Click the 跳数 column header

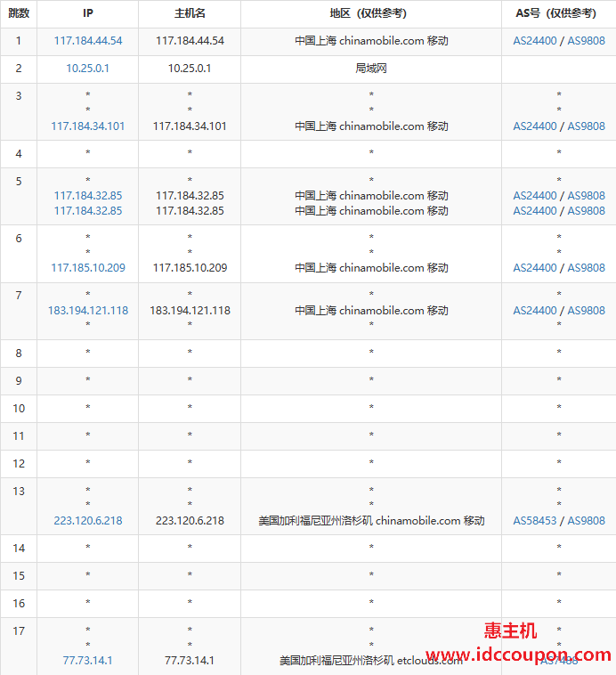point(19,13)
